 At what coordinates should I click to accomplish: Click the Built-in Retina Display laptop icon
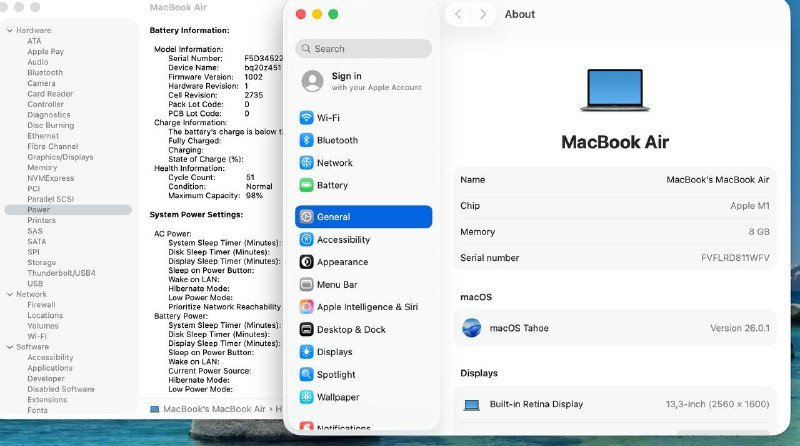(x=471, y=405)
